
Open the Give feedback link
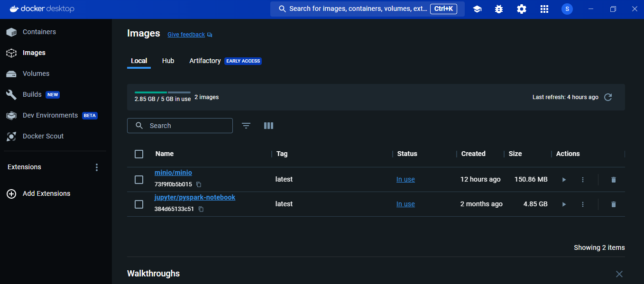coord(186,35)
